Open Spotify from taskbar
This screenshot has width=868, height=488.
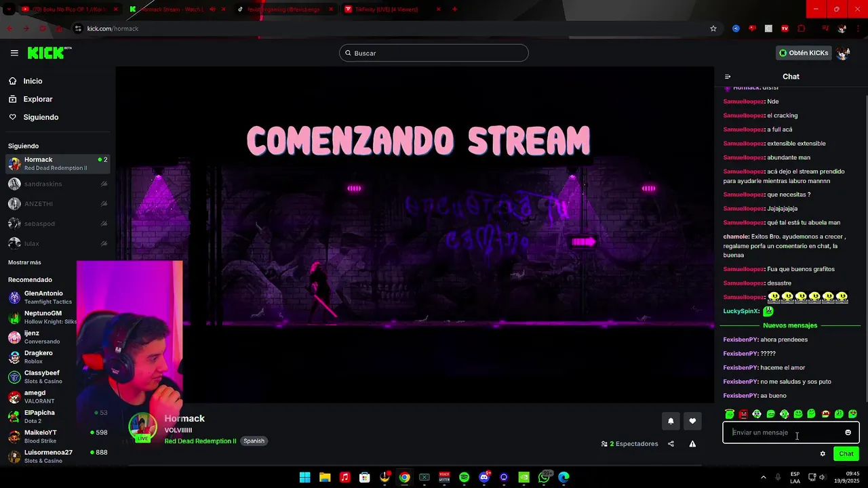(464, 477)
